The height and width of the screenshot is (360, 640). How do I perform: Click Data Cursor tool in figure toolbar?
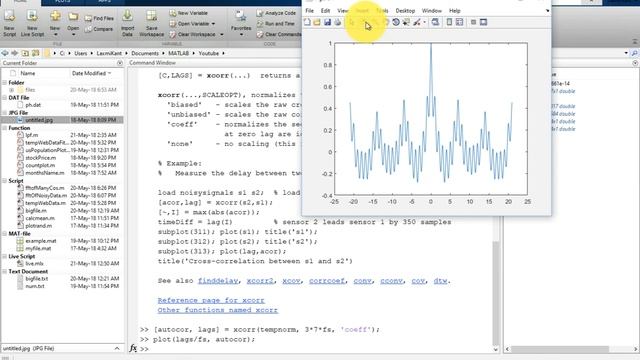tap(406, 22)
